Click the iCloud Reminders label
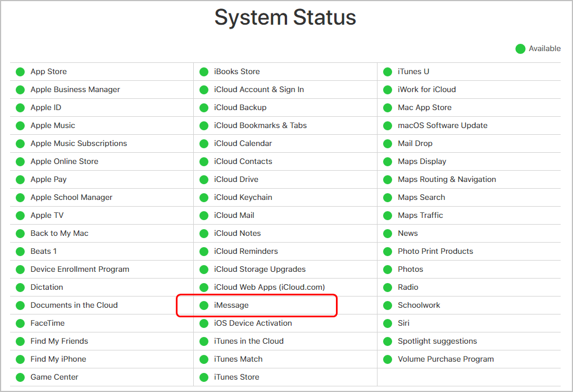The width and height of the screenshot is (573, 392). pos(246,251)
